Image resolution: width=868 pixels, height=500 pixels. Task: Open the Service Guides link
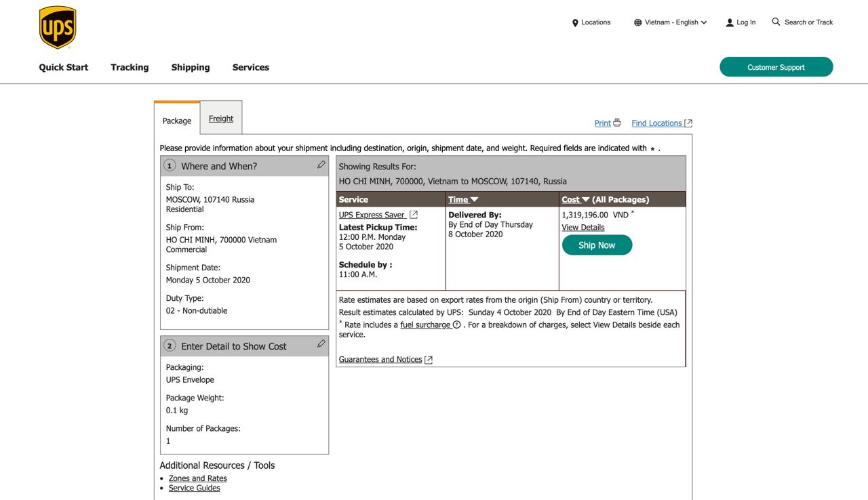point(195,488)
